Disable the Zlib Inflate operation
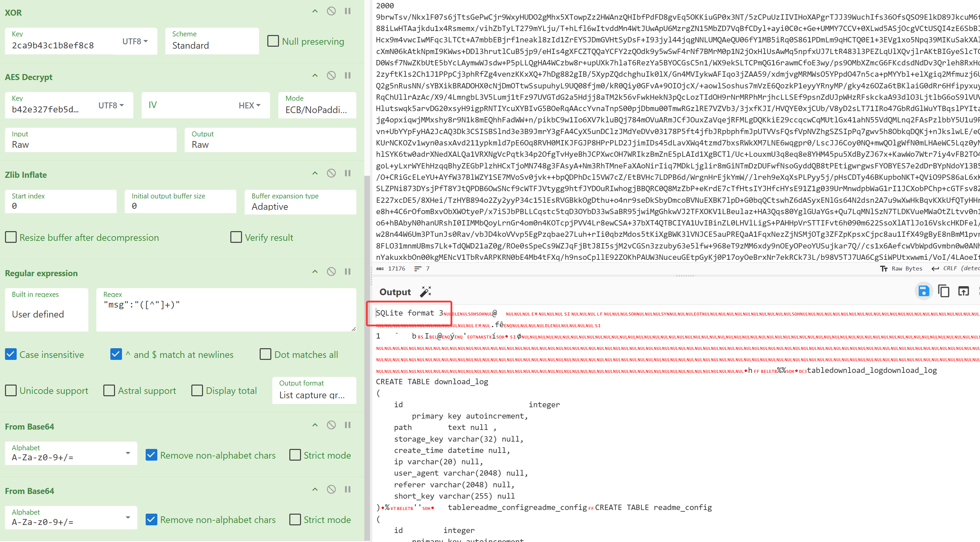 coord(331,173)
